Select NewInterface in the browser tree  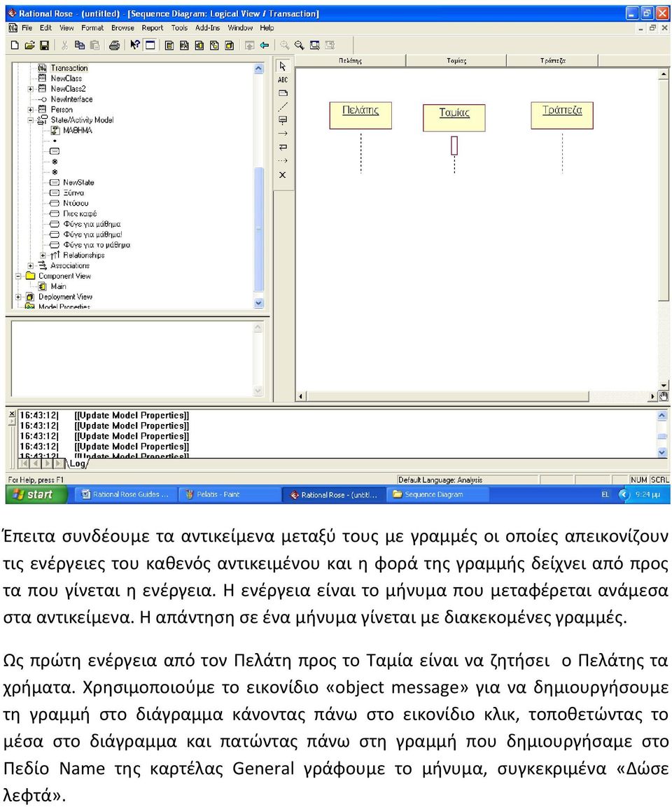click(x=71, y=99)
